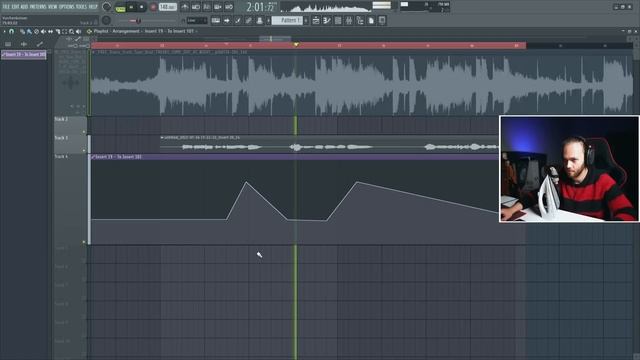The height and width of the screenshot is (360, 640).
Task: Select 'Insert 19 - To Insert 101' picker item
Action: pos(24,55)
